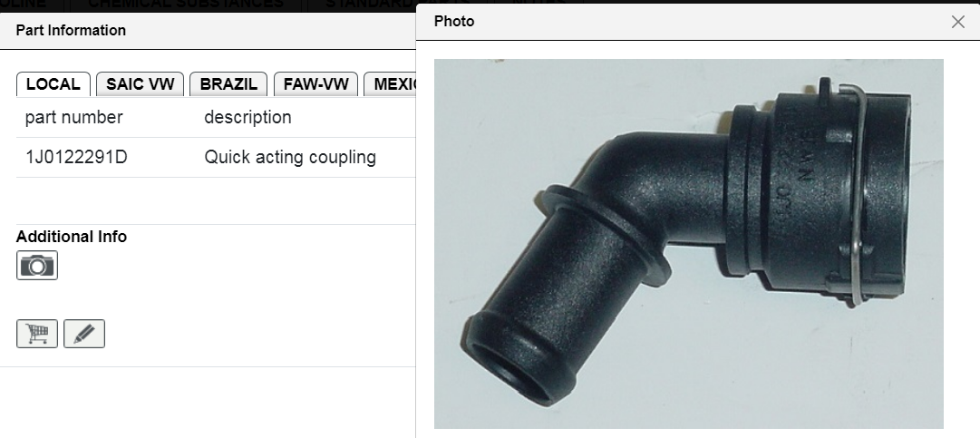Switch to the LOCAL tab
The width and height of the screenshot is (980, 438).
click(x=53, y=84)
